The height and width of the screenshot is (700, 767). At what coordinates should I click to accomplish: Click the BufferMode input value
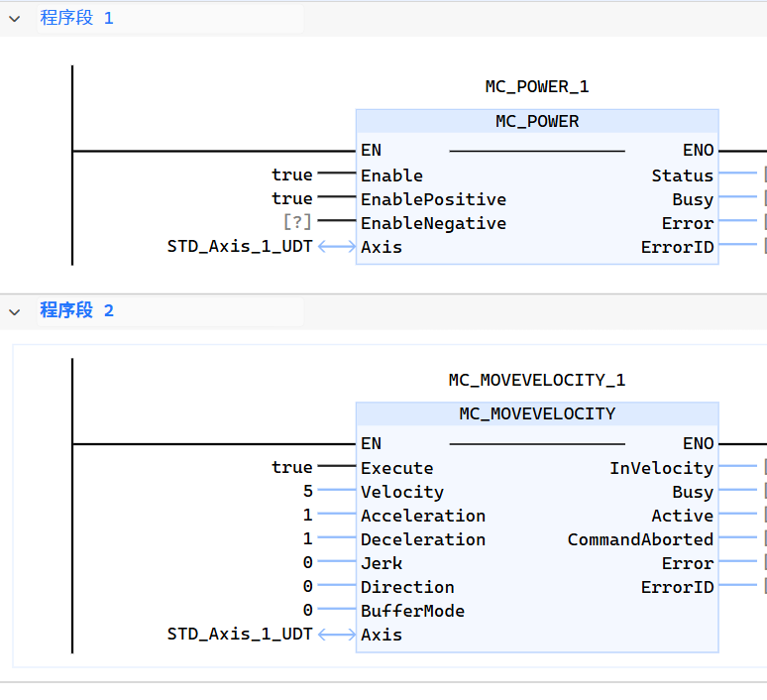(x=307, y=611)
